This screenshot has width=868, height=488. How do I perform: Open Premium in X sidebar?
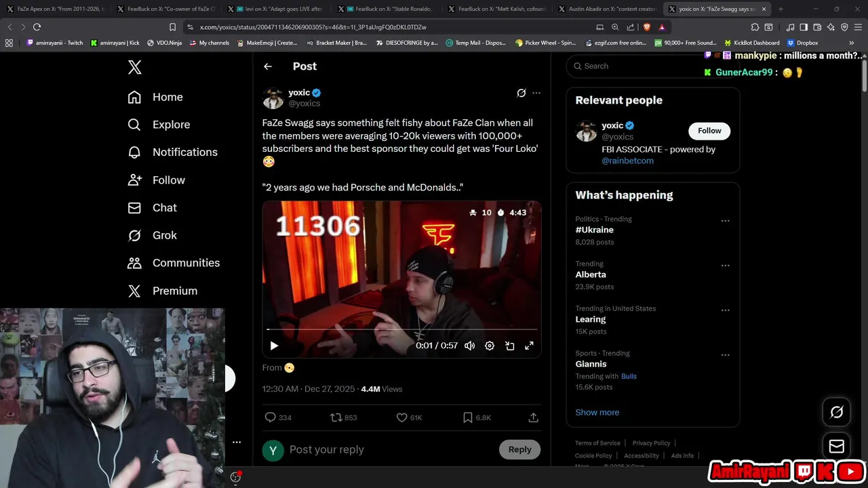(162, 291)
